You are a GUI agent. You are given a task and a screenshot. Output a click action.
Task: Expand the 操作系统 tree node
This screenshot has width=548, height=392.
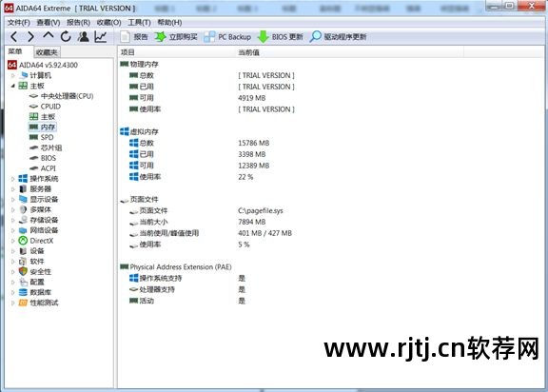13,179
